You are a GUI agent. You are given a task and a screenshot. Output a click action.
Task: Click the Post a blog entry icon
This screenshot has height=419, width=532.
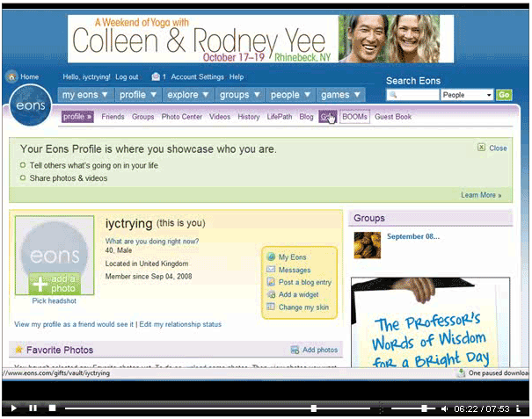(x=271, y=282)
